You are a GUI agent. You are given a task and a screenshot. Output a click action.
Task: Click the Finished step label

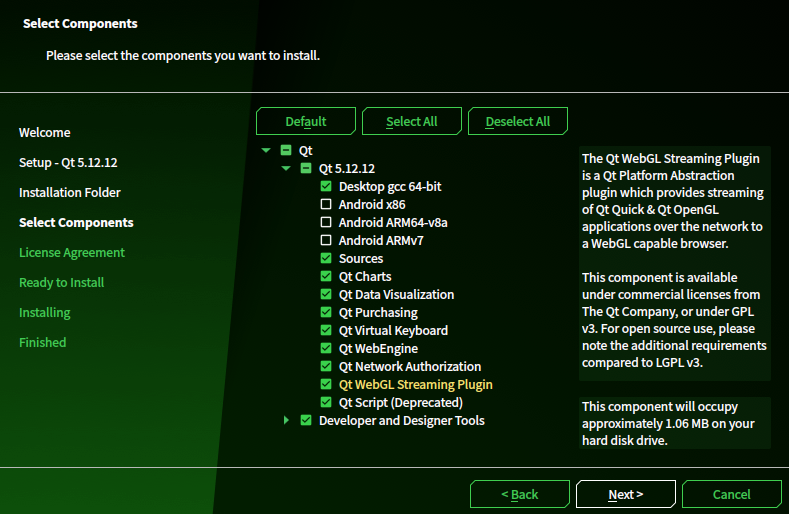tap(42, 342)
